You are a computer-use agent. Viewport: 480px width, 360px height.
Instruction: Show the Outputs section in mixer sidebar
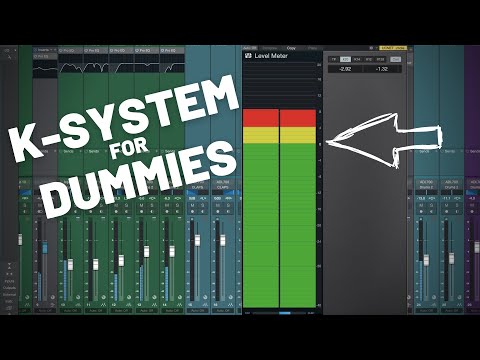click(x=9, y=288)
